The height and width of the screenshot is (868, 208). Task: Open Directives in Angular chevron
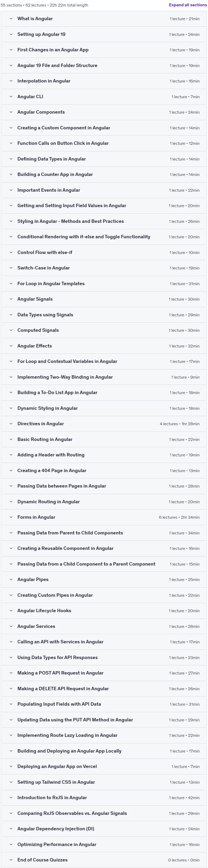tap(11, 424)
